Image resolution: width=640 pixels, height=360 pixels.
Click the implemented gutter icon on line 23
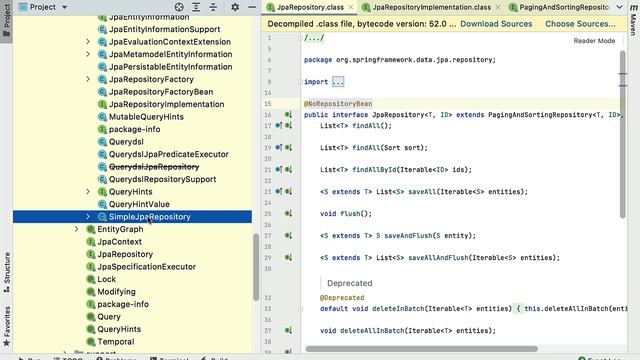coord(288,191)
